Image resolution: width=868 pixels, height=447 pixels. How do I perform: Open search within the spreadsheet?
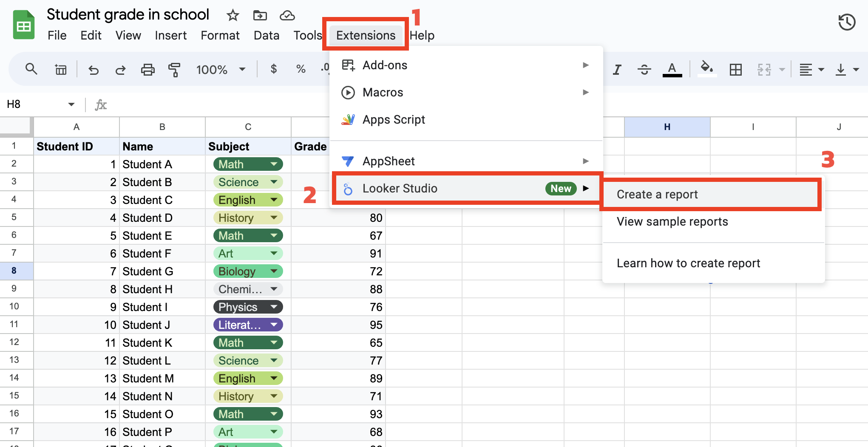(31, 69)
